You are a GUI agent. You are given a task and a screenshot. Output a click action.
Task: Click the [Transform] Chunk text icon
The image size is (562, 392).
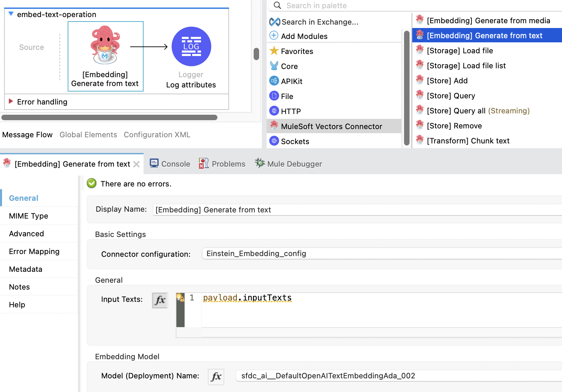click(420, 140)
